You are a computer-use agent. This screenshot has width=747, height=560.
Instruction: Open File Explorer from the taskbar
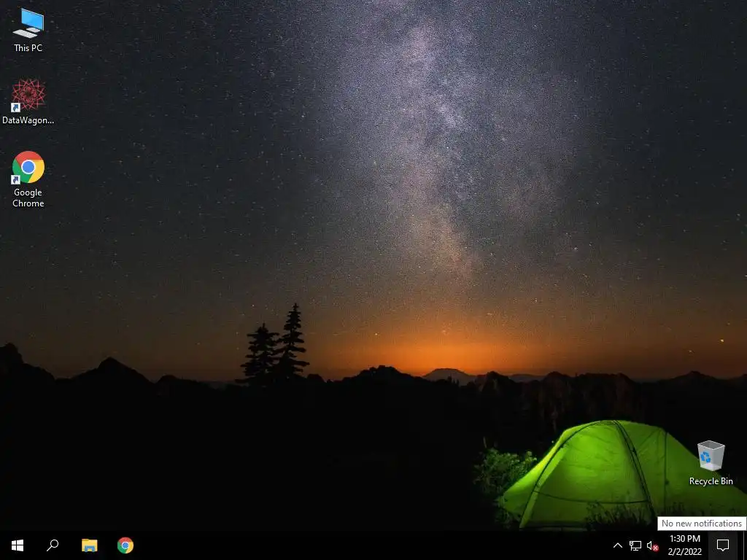click(x=89, y=545)
